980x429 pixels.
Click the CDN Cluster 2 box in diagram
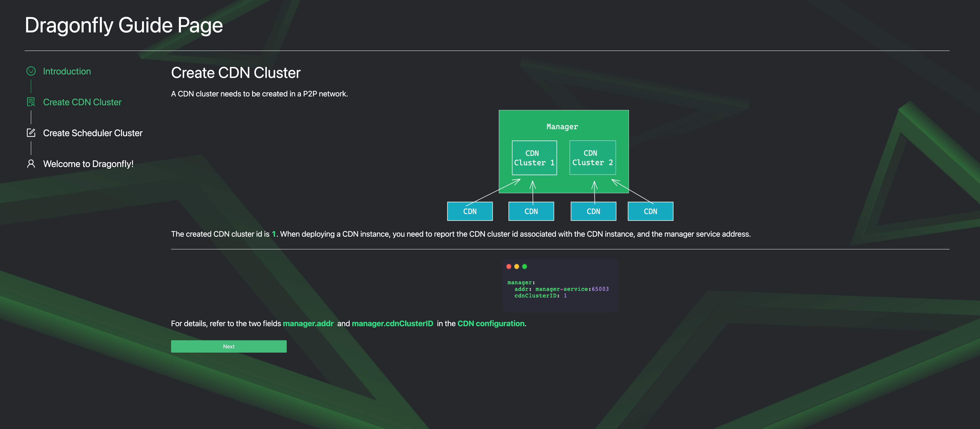pos(592,158)
